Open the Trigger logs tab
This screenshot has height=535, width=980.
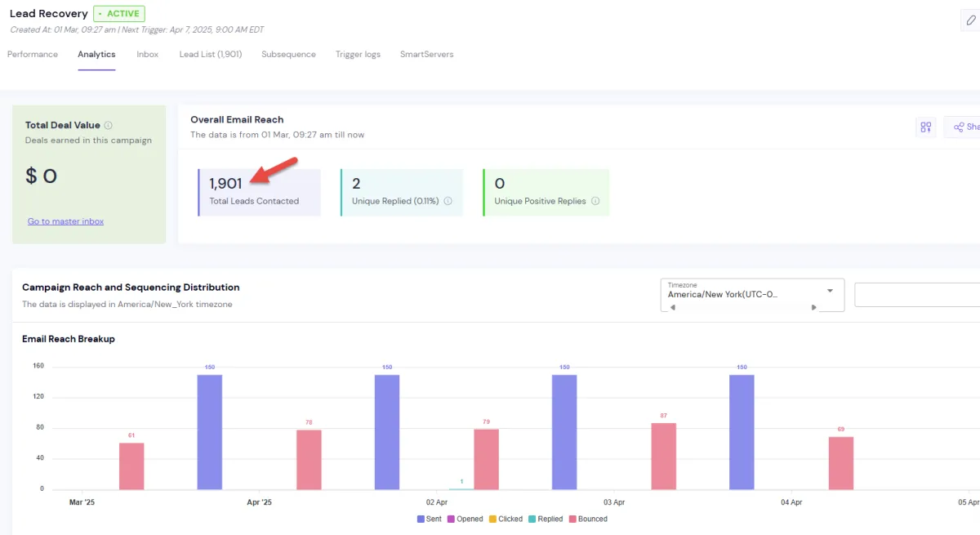pyautogui.click(x=358, y=55)
